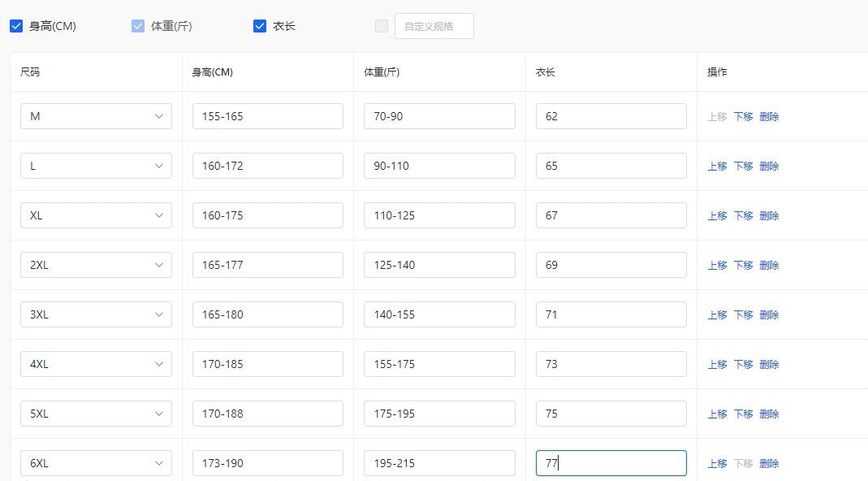This screenshot has width=868, height=481.
Task: Click the weight field showing 125-140
Action: 439,265
